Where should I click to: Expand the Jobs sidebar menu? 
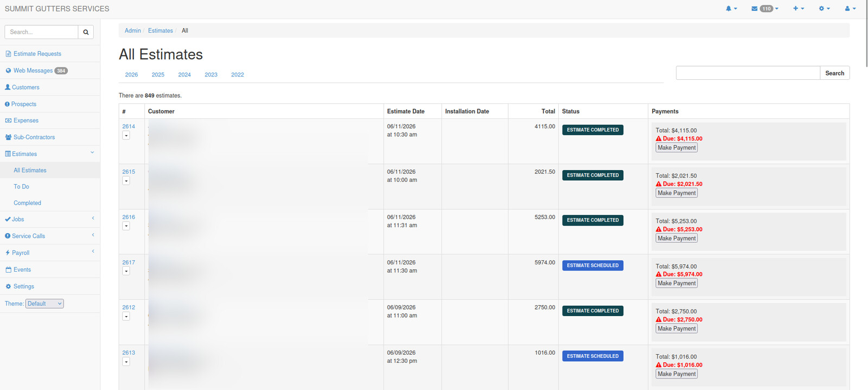(50, 219)
